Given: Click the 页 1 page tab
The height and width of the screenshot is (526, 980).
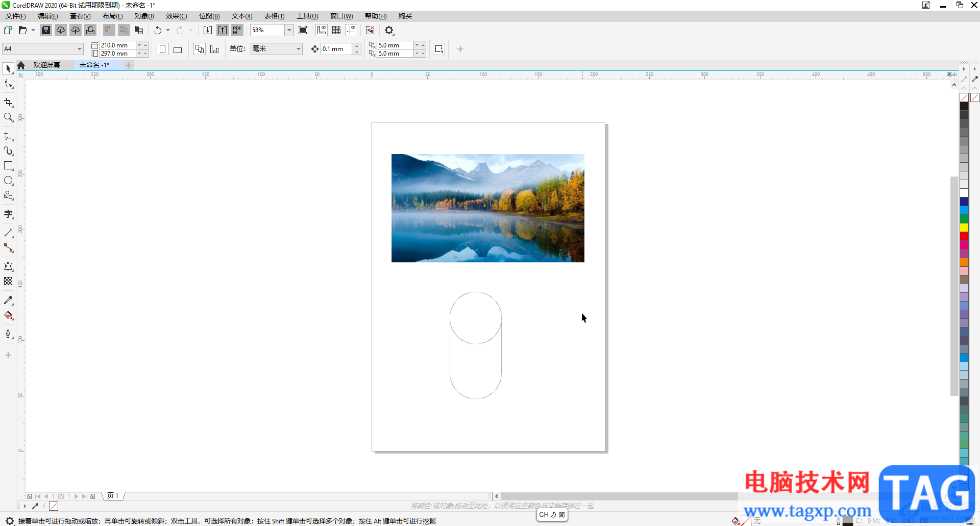Looking at the screenshot, I should pyautogui.click(x=113, y=496).
